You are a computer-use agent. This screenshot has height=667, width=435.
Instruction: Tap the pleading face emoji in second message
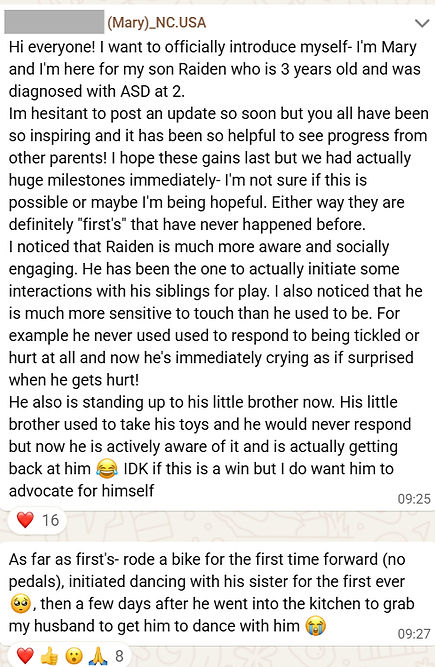[20, 604]
